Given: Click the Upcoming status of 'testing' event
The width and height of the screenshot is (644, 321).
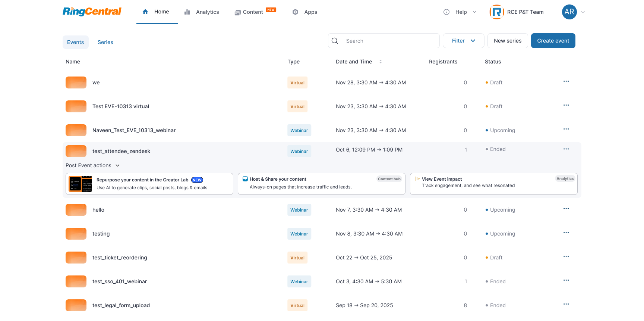Looking at the screenshot, I should pos(501,234).
